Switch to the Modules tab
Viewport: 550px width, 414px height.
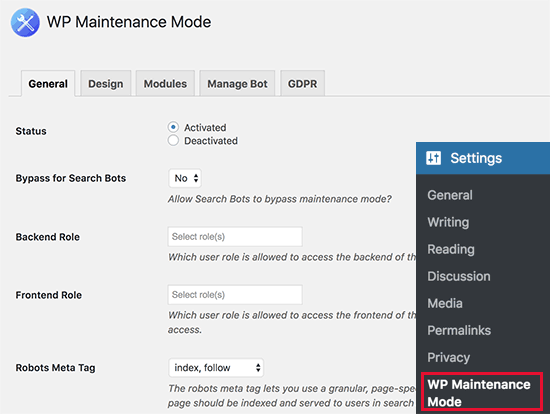pyautogui.click(x=165, y=84)
